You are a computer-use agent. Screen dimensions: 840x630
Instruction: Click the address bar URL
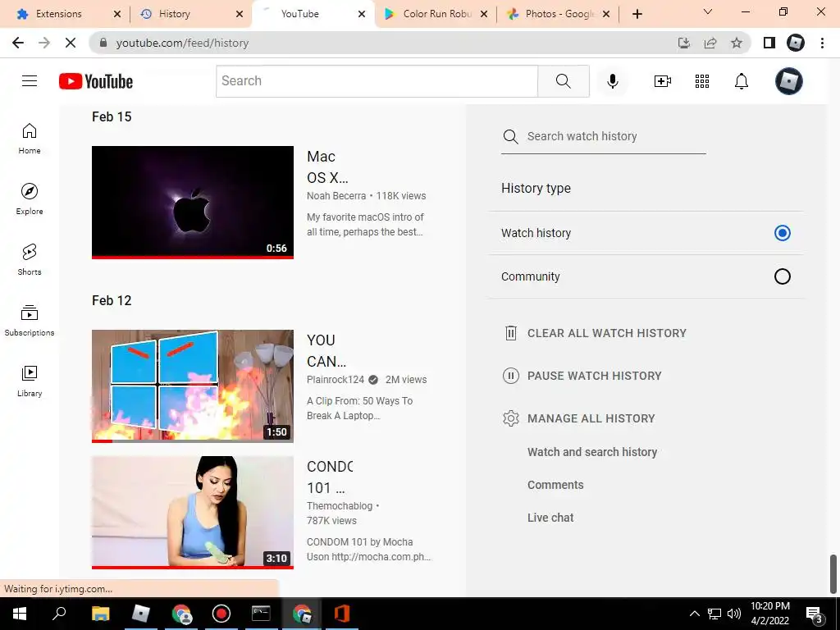click(182, 43)
